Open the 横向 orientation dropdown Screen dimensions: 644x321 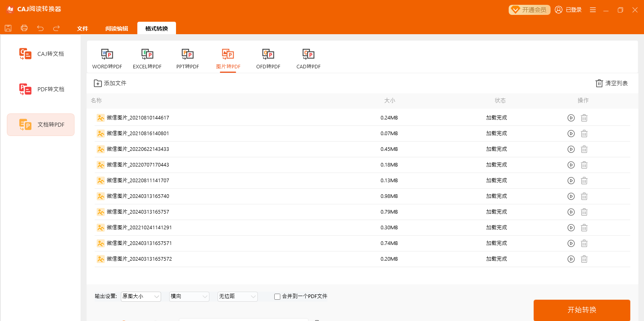tap(189, 296)
